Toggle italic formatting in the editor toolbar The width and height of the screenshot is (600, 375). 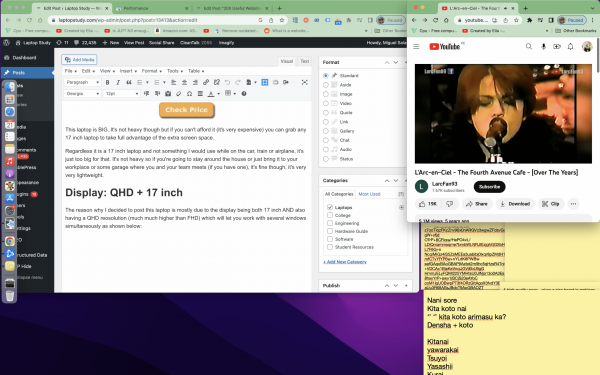pos(118,82)
